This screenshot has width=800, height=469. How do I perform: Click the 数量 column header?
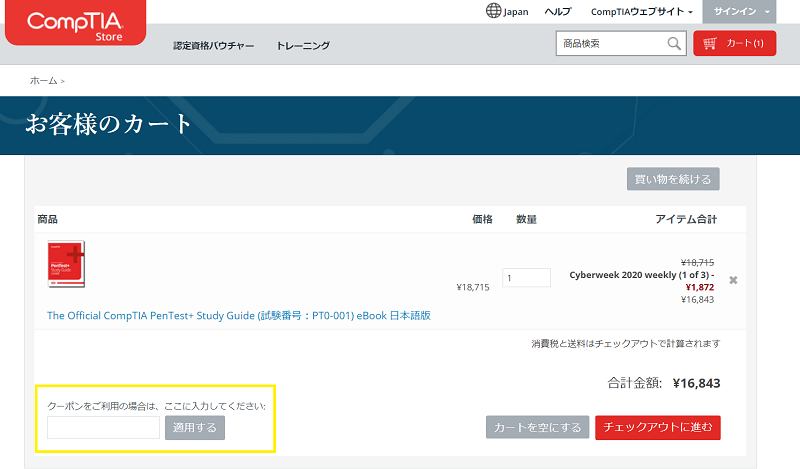526,219
